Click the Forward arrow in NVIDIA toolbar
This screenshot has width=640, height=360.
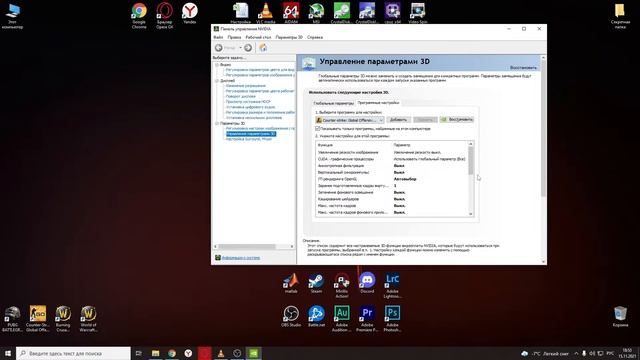[x=248, y=48]
